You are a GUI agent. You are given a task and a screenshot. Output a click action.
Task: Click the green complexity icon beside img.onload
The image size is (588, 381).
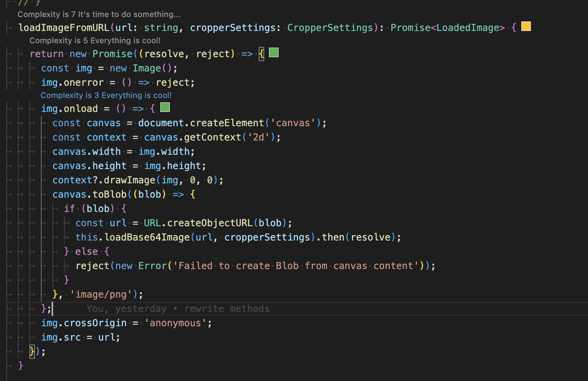coord(165,107)
